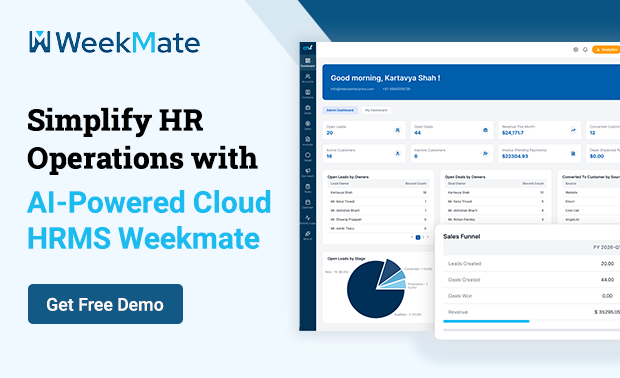Select Invoices in the sidebar

point(308,141)
